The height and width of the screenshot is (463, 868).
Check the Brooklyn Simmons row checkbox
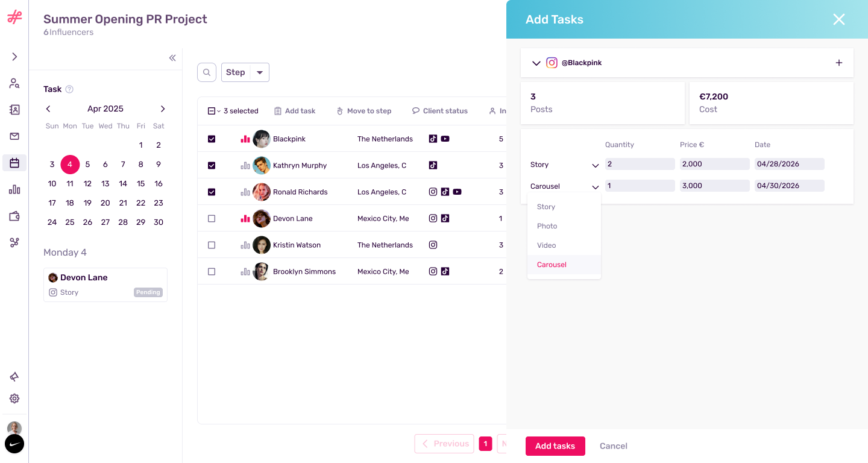tap(212, 271)
